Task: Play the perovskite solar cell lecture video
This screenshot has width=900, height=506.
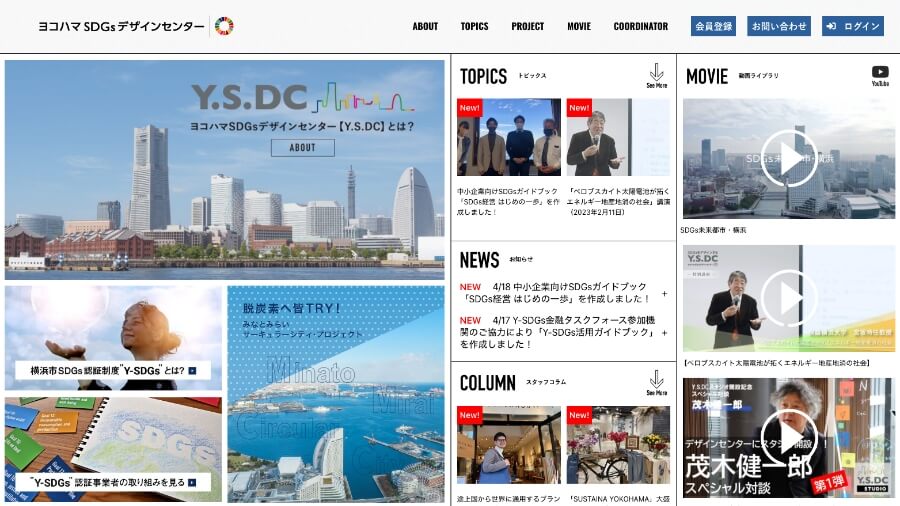Action: pos(789,298)
